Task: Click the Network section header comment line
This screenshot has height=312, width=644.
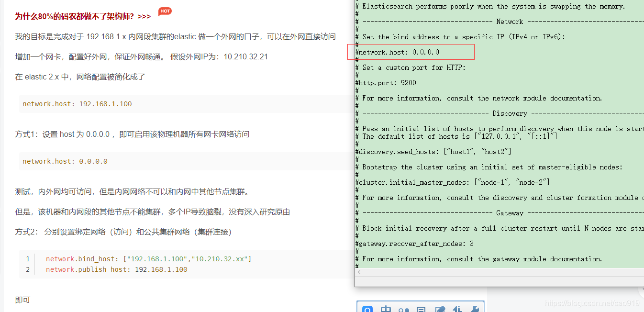Action: 500,22
